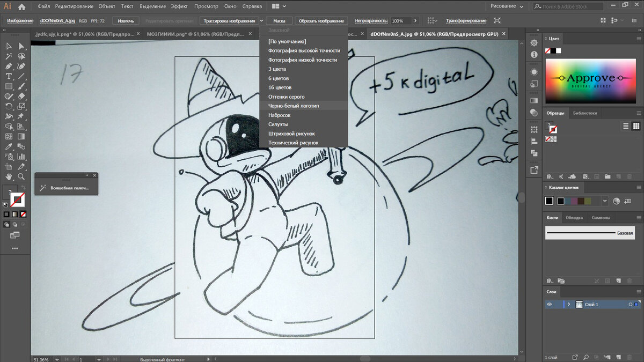Click Edit Colors wheel in Color Guide
This screenshot has width=644, height=362.
click(x=616, y=201)
